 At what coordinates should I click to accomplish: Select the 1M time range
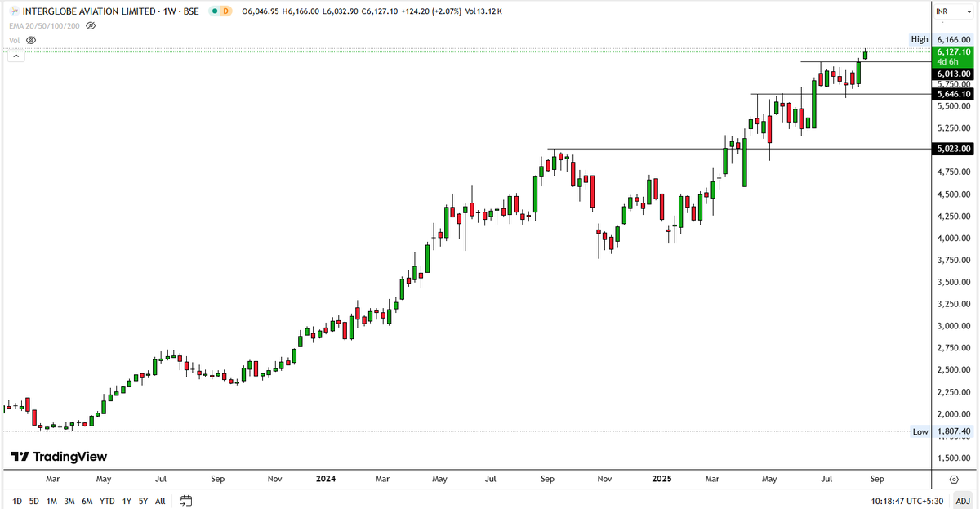coord(51,500)
